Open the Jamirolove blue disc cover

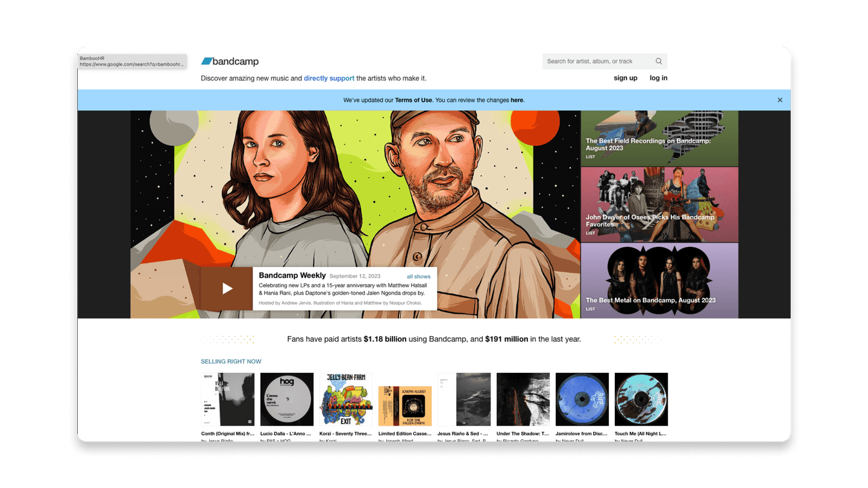point(582,399)
